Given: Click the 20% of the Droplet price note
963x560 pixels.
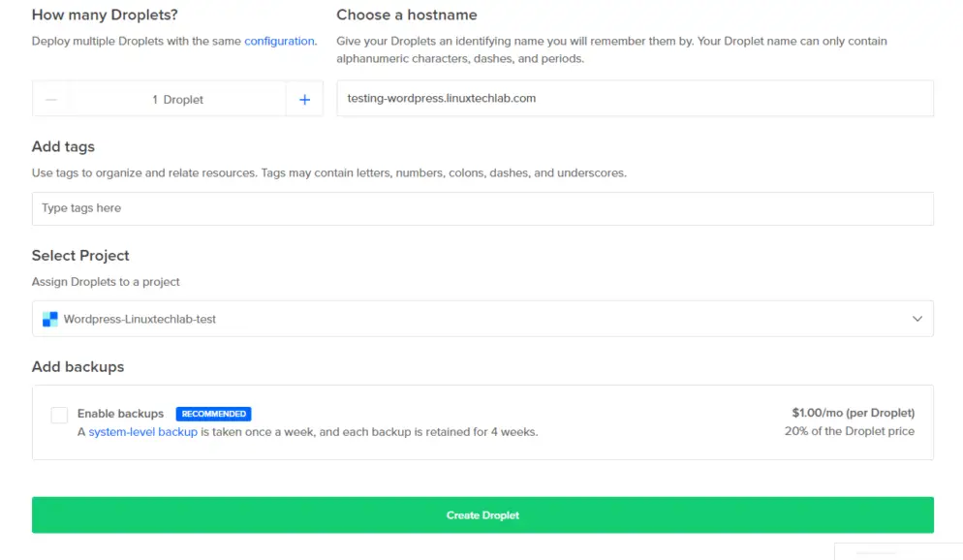Looking at the screenshot, I should [x=849, y=431].
